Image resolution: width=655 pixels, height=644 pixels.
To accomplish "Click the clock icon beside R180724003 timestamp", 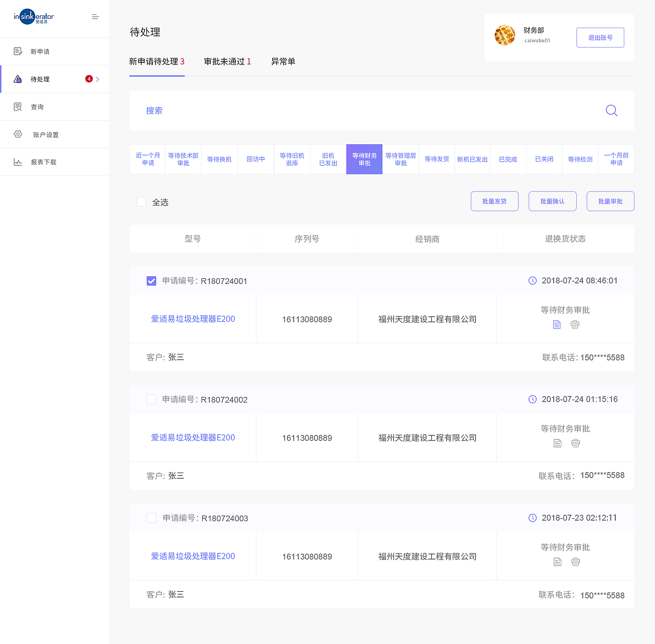I will [x=532, y=518].
